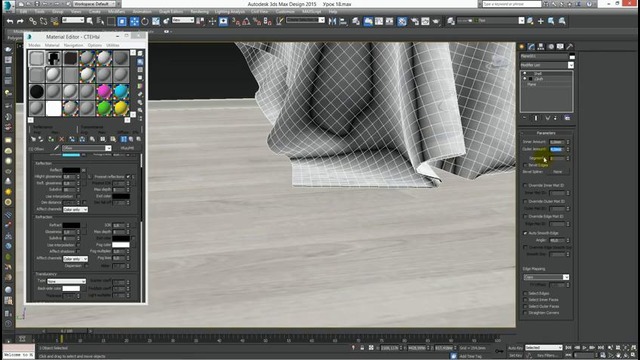The height and width of the screenshot is (360, 640).
Task: Open Reflection Affect channels dropdown
Action: click(x=75, y=209)
